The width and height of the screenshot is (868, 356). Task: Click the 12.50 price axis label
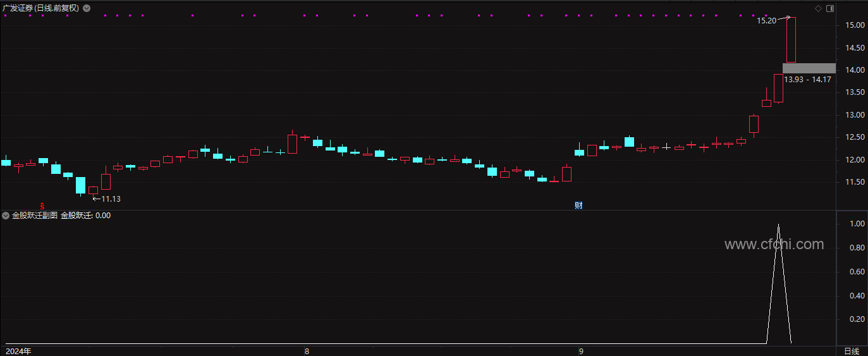(x=855, y=137)
